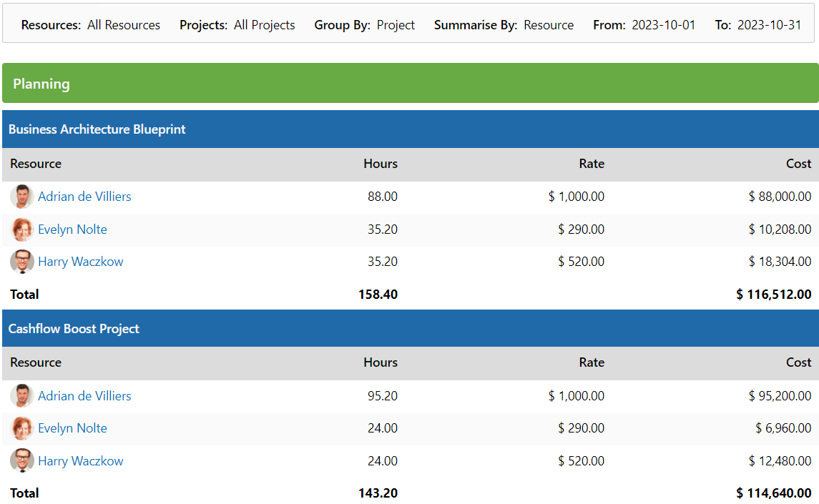Click Harry Waczkow's avatar under Business Architecture Blueprint
Image resolution: width=819 pixels, height=504 pixels.
point(21,262)
